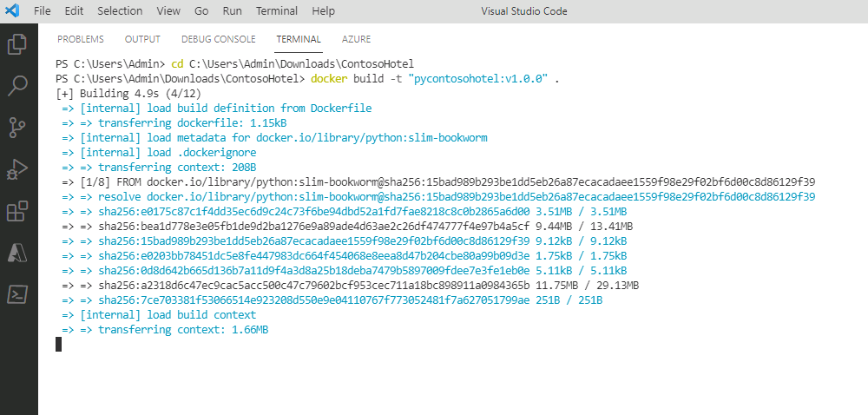This screenshot has width=868, height=415.
Task: Switch to the OUTPUT tab
Action: click(142, 39)
